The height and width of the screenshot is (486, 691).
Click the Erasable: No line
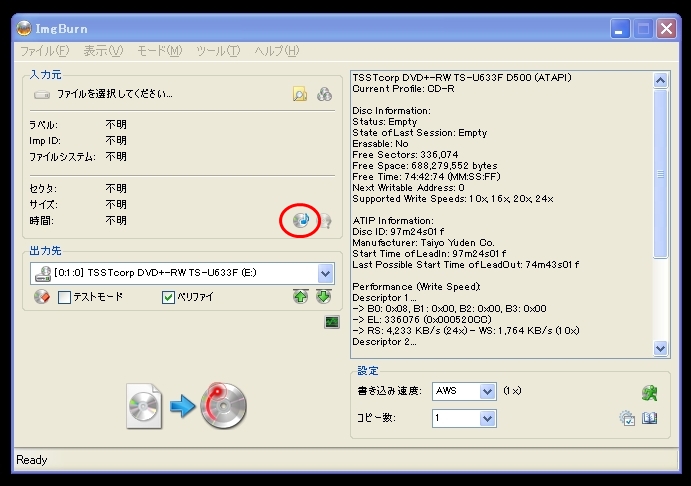(380, 144)
